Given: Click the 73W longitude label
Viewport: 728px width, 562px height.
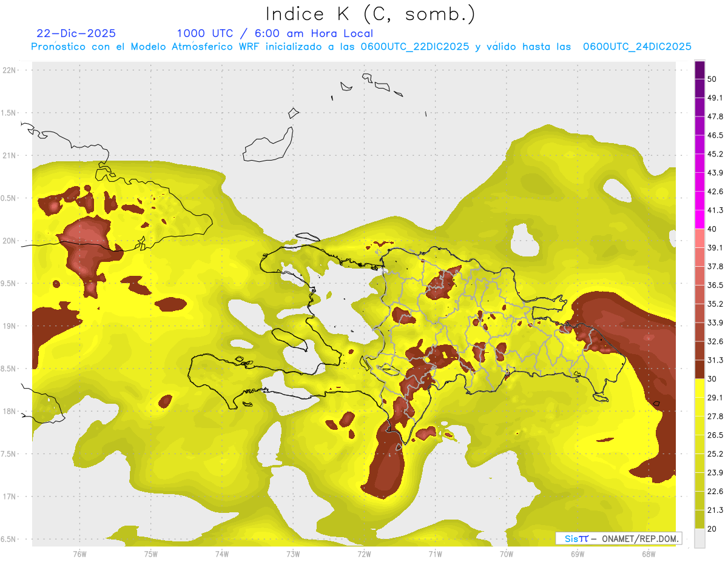Looking at the screenshot, I should point(293,554).
